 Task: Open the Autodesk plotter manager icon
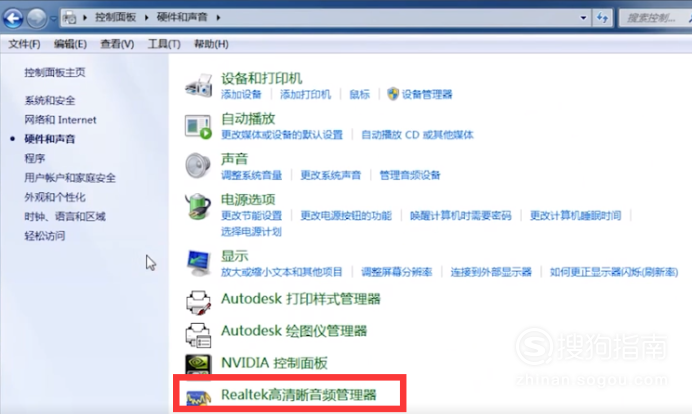pyautogui.click(x=198, y=335)
